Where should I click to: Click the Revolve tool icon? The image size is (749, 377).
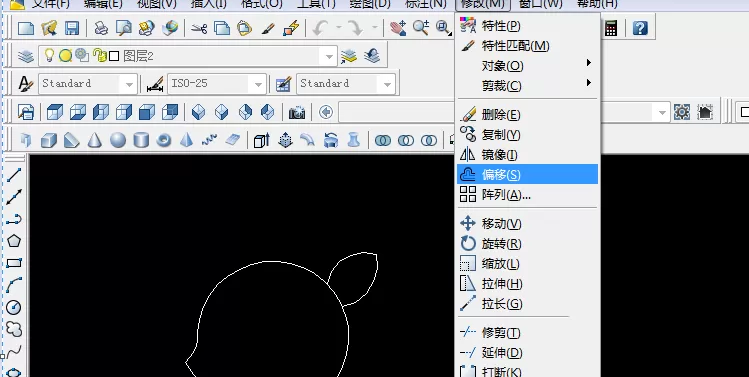[331, 140]
